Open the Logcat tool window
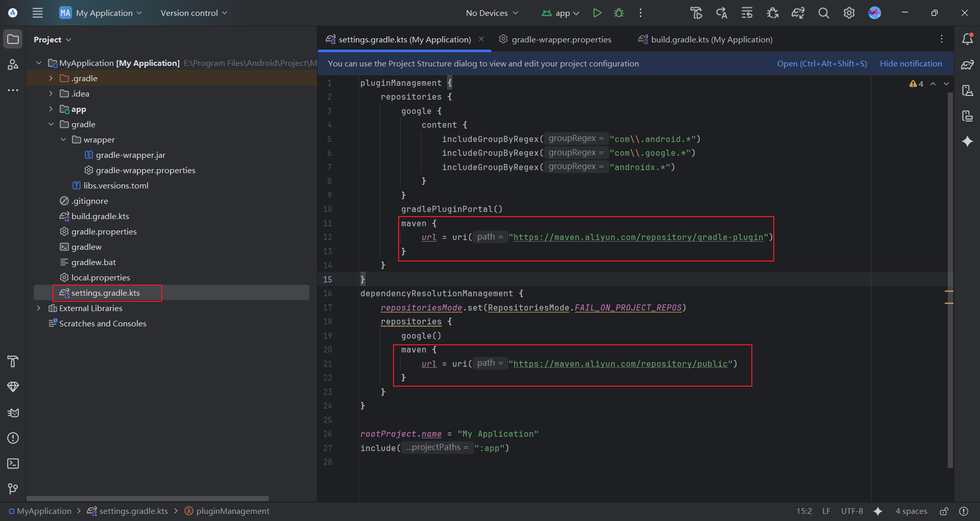The image size is (980, 521). [13, 412]
